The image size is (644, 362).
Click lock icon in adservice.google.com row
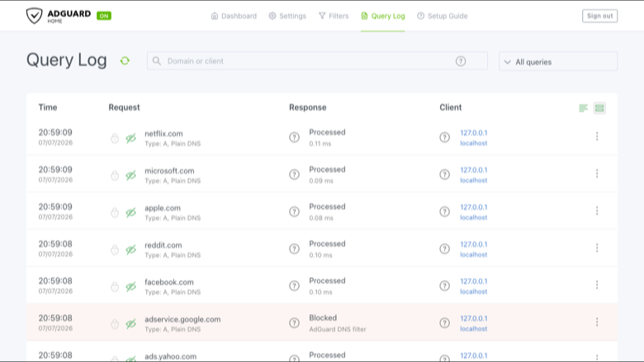115,324
